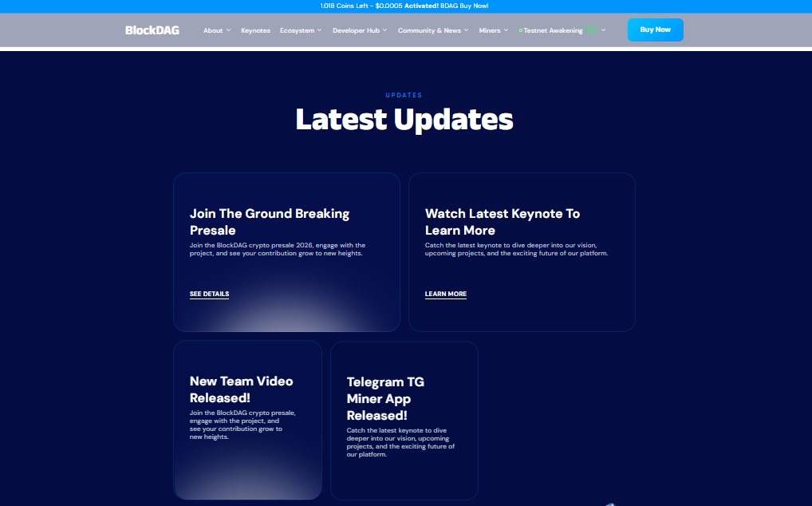Open the Testnet Awakening menu item

pos(553,30)
